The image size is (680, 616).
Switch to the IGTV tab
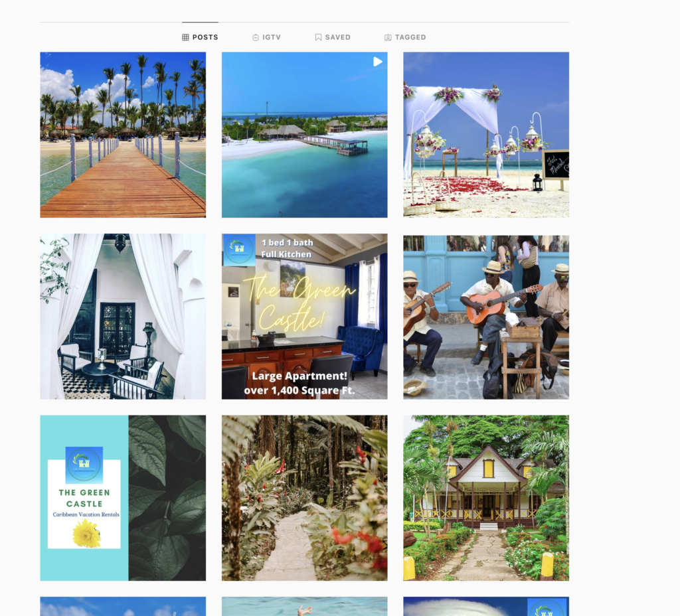pyautogui.click(x=272, y=37)
